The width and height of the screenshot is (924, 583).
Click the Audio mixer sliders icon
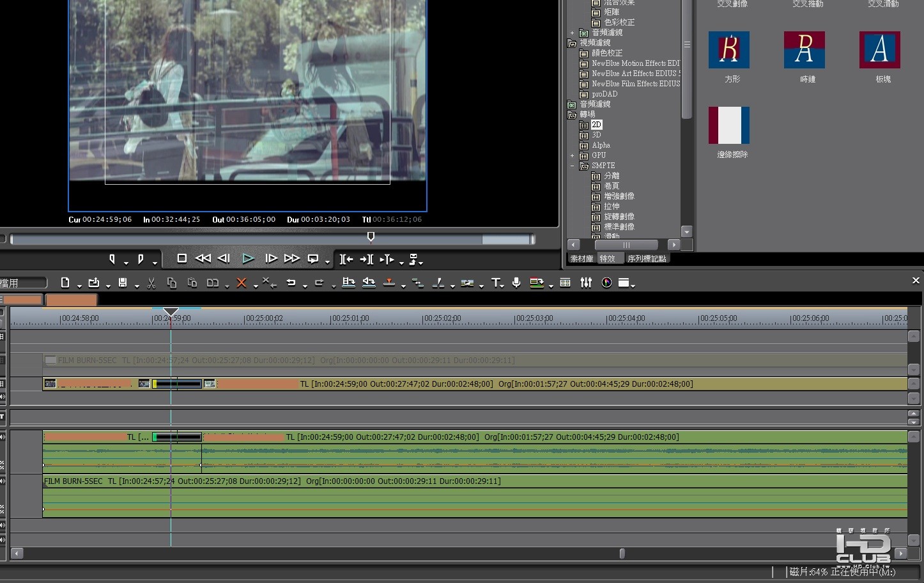coord(586,283)
